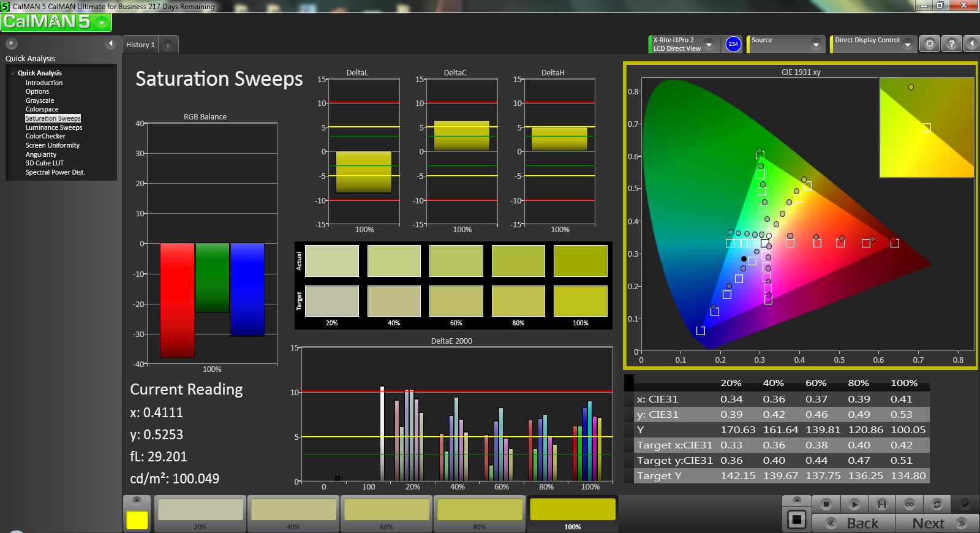The width and height of the screenshot is (980, 533).
Task: Click the Target 60% color swatch
Action: [456, 301]
